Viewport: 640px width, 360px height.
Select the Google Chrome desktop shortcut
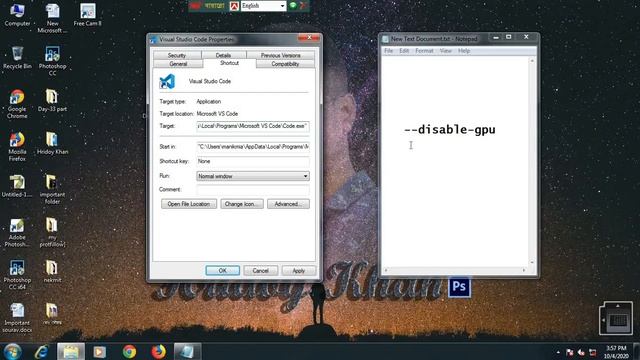point(17,104)
